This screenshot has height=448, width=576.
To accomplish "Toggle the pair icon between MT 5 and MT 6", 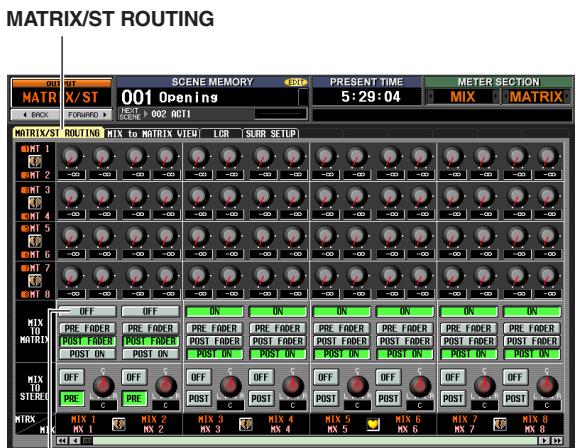I will pyautogui.click(x=35, y=241).
